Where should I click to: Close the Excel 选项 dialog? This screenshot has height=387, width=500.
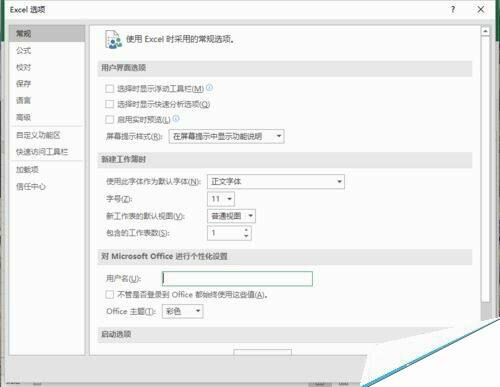(x=481, y=10)
